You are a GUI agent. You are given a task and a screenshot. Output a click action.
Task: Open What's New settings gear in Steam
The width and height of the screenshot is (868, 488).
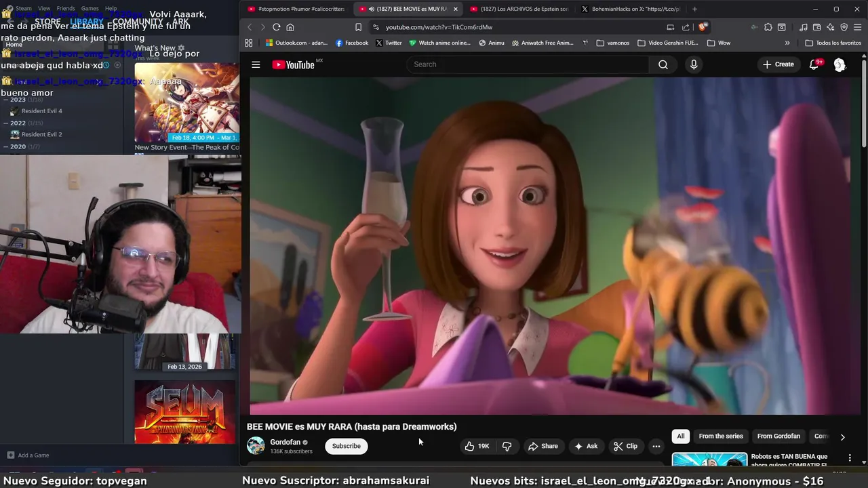(181, 48)
